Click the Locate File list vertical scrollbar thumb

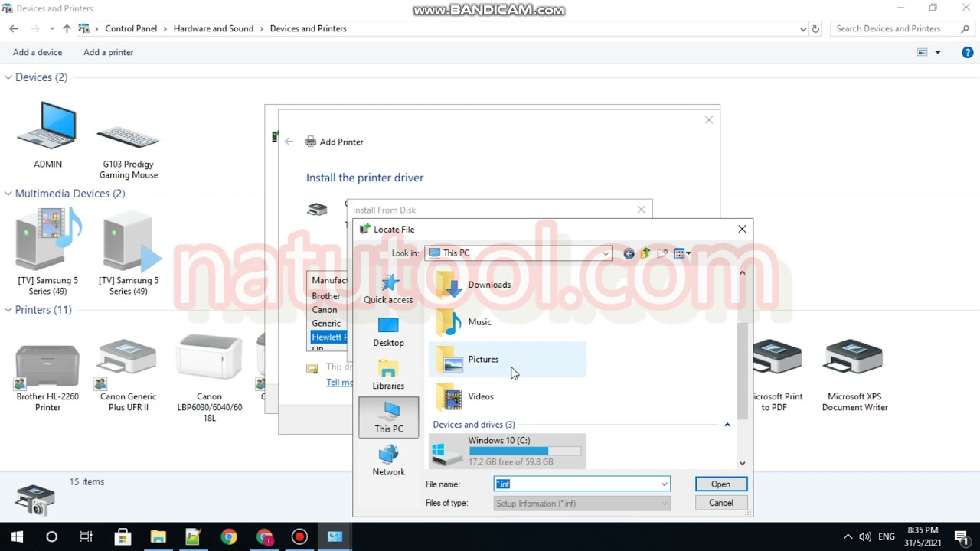tap(742, 371)
